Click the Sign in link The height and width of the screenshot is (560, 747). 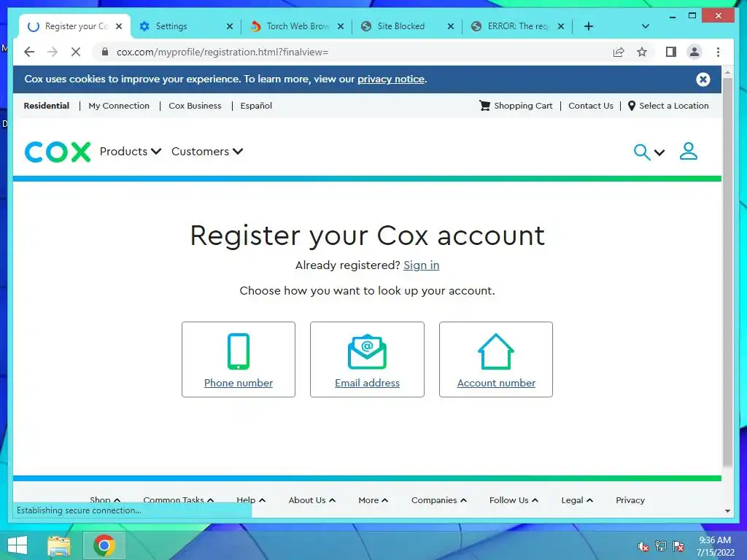point(421,265)
